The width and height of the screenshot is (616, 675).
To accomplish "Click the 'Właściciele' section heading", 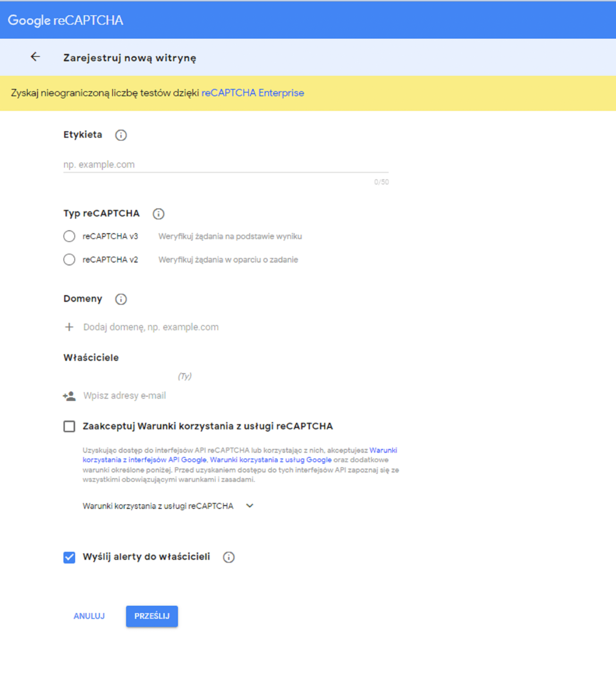I will tap(91, 358).
